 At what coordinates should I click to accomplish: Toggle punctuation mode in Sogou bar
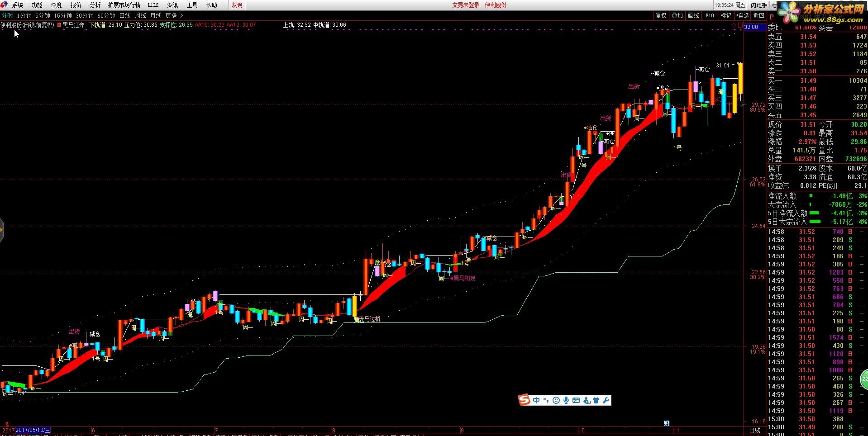pyautogui.click(x=546, y=400)
